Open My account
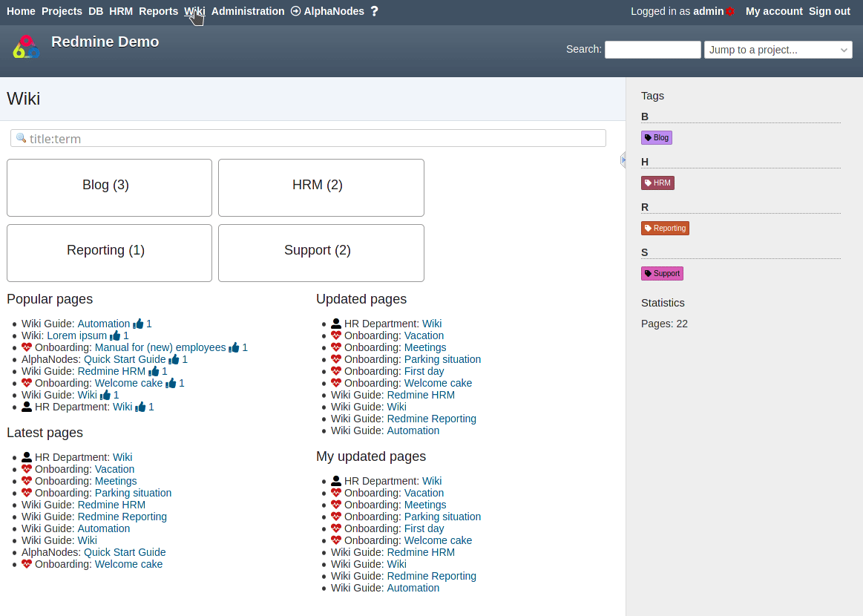 point(775,11)
